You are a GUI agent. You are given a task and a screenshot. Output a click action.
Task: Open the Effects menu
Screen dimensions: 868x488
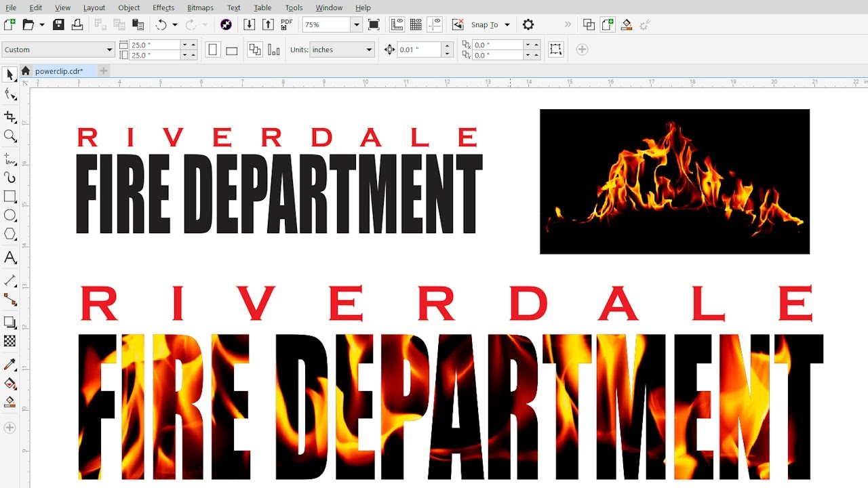(x=163, y=7)
